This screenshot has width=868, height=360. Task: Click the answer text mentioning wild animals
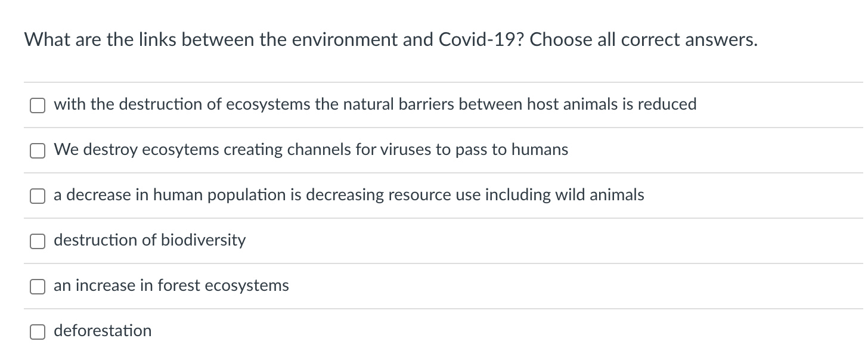348,195
